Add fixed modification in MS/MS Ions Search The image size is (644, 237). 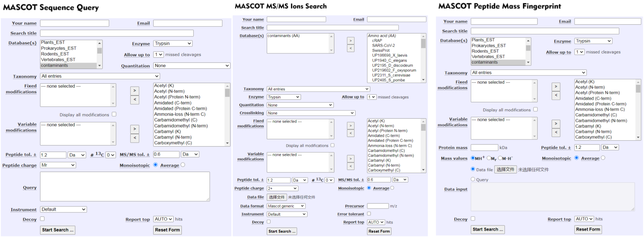[x=351, y=126]
